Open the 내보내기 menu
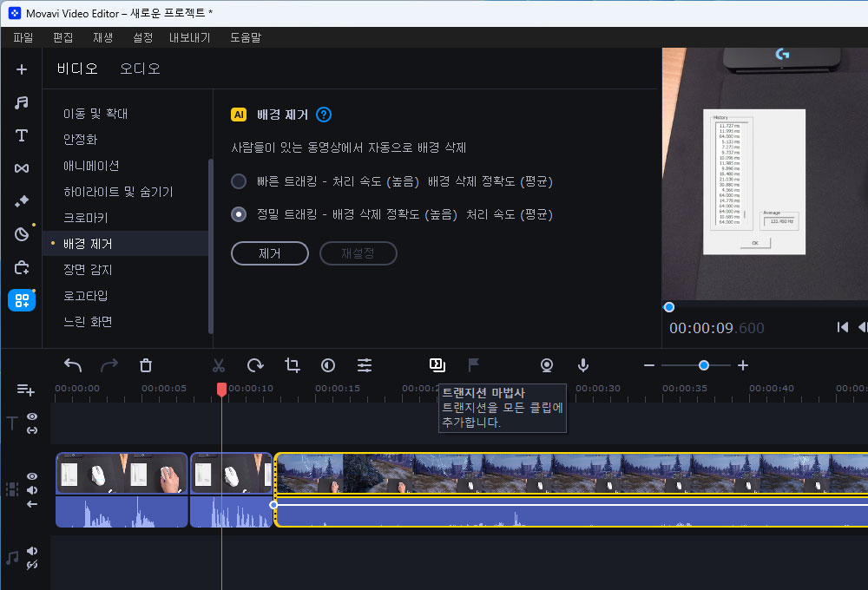The width and height of the screenshot is (868, 590). pyautogui.click(x=190, y=37)
